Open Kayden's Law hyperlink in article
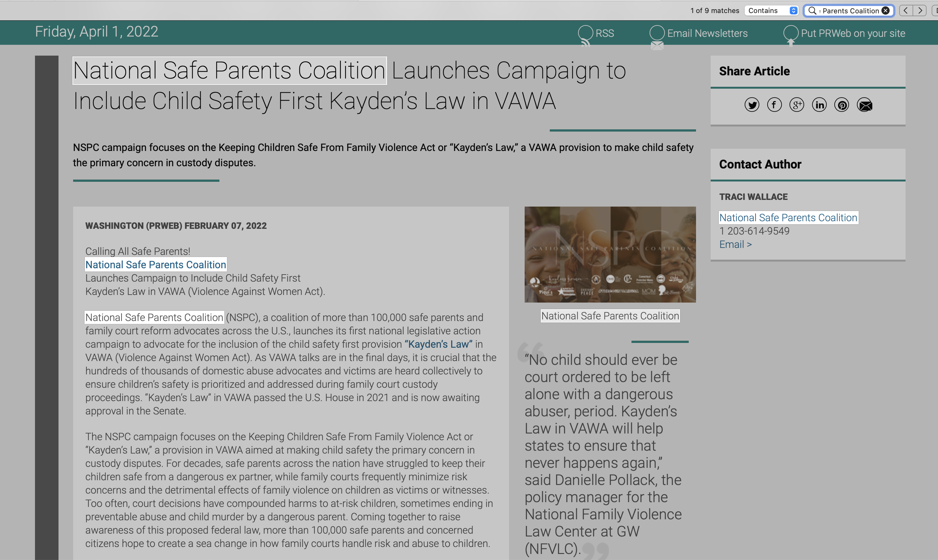Image resolution: width=938 pixels, height=560 pixels. pos(438,344)
